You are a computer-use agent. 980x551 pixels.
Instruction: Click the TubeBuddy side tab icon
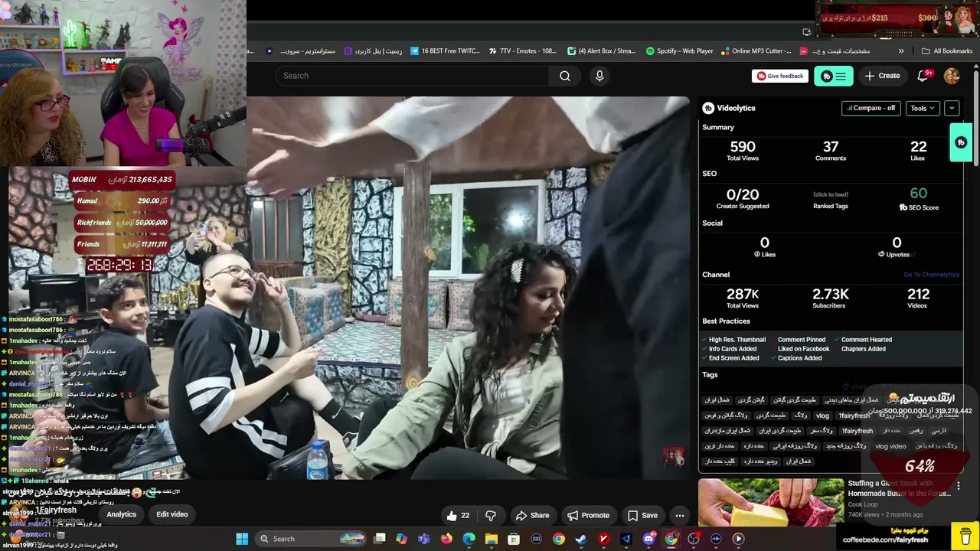(961, 142)
